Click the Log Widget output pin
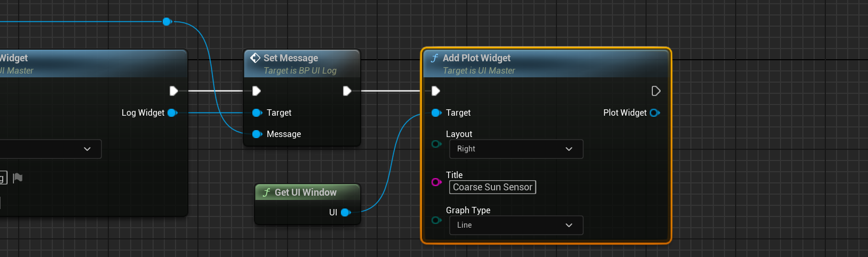The image size is (868, 257). click(x=172, y=113)
